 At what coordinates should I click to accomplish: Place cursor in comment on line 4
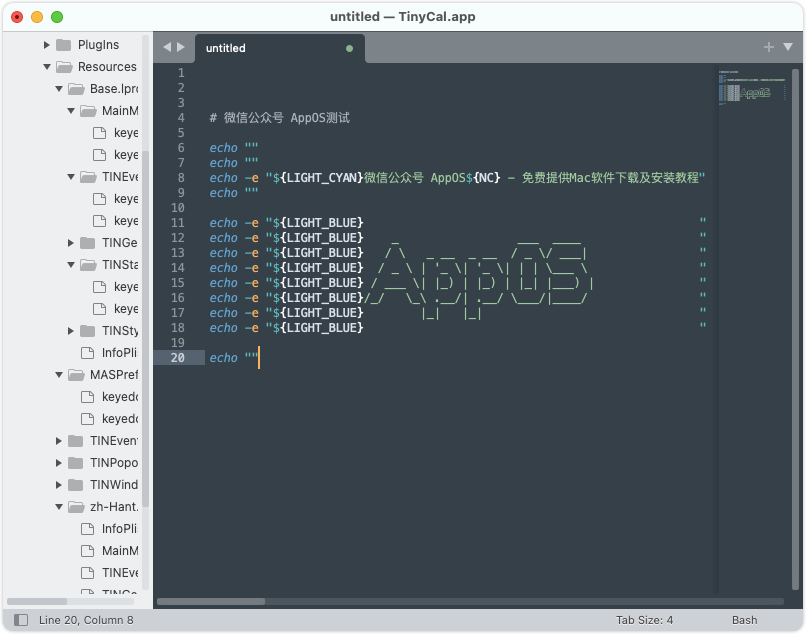[280, 118]
